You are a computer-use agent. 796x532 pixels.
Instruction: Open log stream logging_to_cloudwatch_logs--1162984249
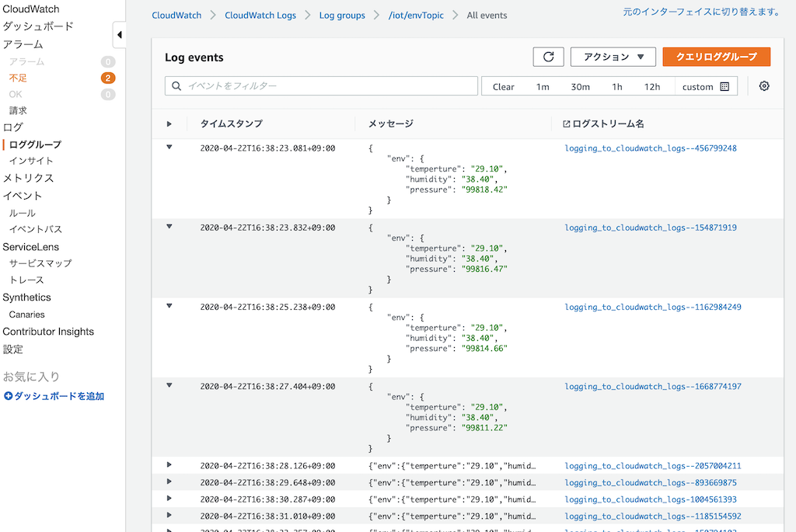pos(653,307)
